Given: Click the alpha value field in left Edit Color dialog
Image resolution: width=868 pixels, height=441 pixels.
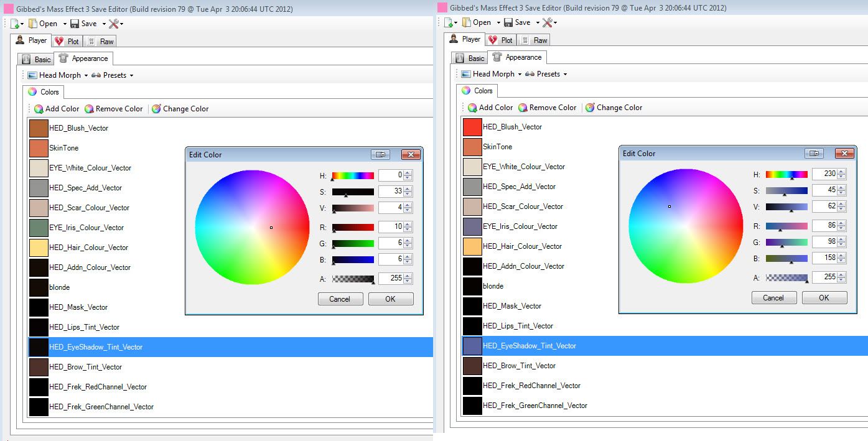Looking at the screenshot, I should click(391, 279).
